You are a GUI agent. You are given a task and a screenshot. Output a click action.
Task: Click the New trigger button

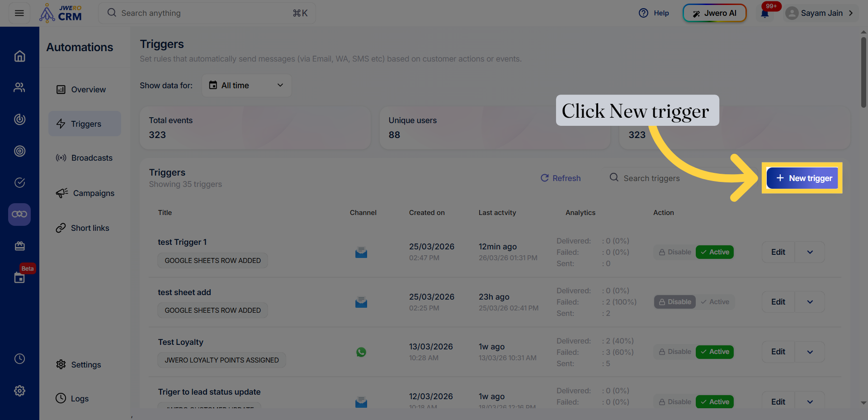point(802,178)
